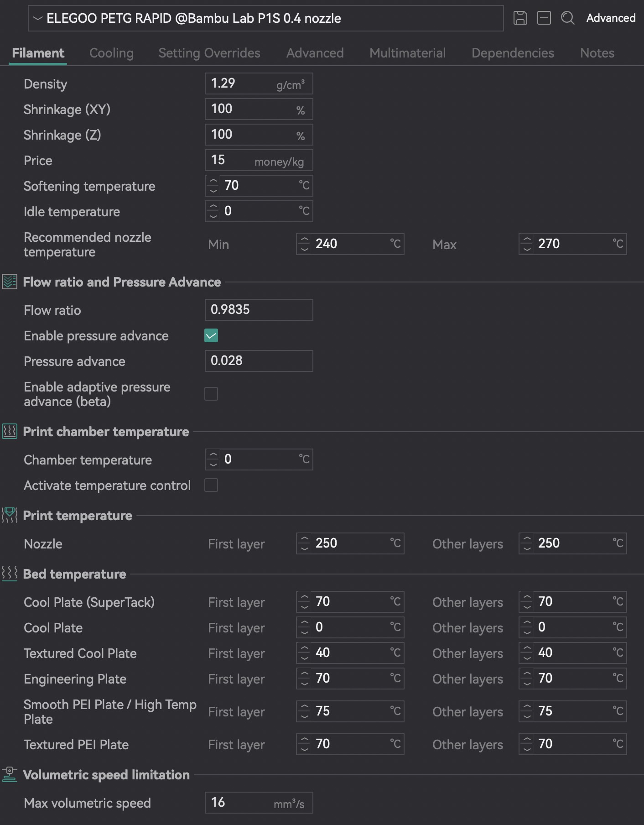Viewport: 644px width, 825px height.
Task: Click the Max volumetric speed field
Action: (259, 803)
